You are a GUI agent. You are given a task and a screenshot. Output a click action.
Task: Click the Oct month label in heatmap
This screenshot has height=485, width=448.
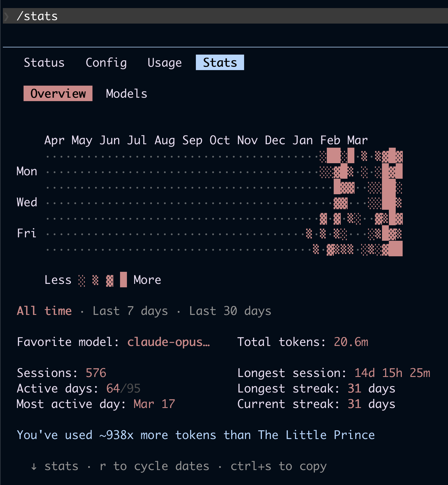[x=220, y=140]
